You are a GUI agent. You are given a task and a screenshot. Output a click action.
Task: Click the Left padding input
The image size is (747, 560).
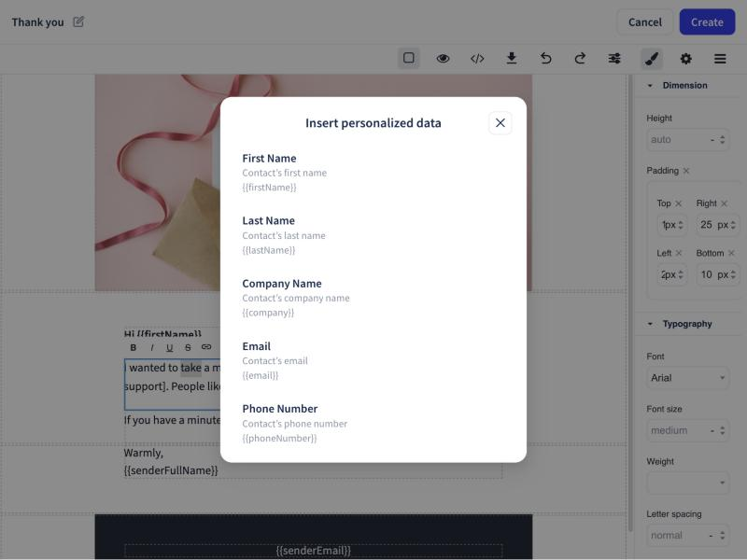(671, 274)
